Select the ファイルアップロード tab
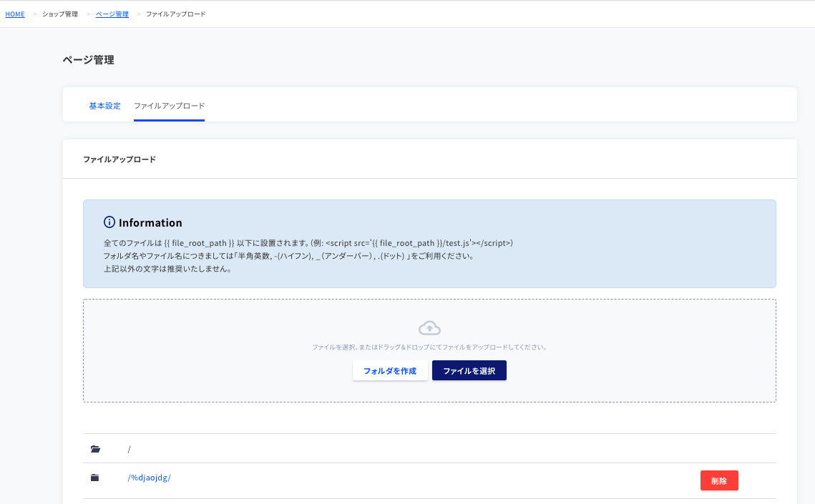 pyautogui.click(x=169, y=106)
